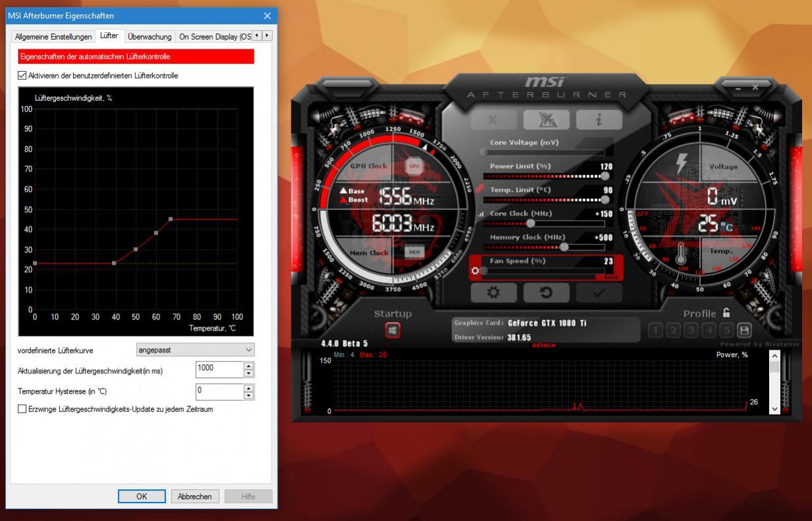Image resolution: width=812 pixels, height=521 pixels.
Task: Click the Power Limit slider handle
Action: click(x=605, y=176)
